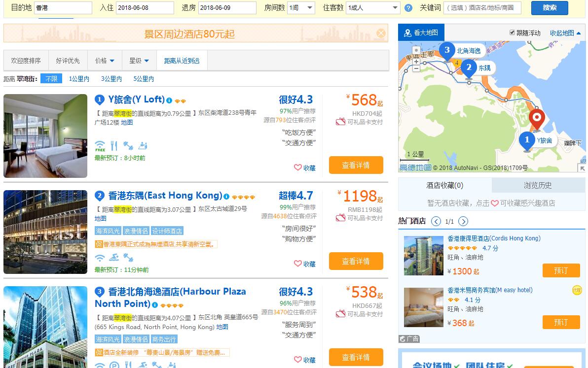Image resolution: width=588 pixels, height=368 pixels.
Task: Filter hotels within 3 kilometers
Action: (x=111, y=79)
